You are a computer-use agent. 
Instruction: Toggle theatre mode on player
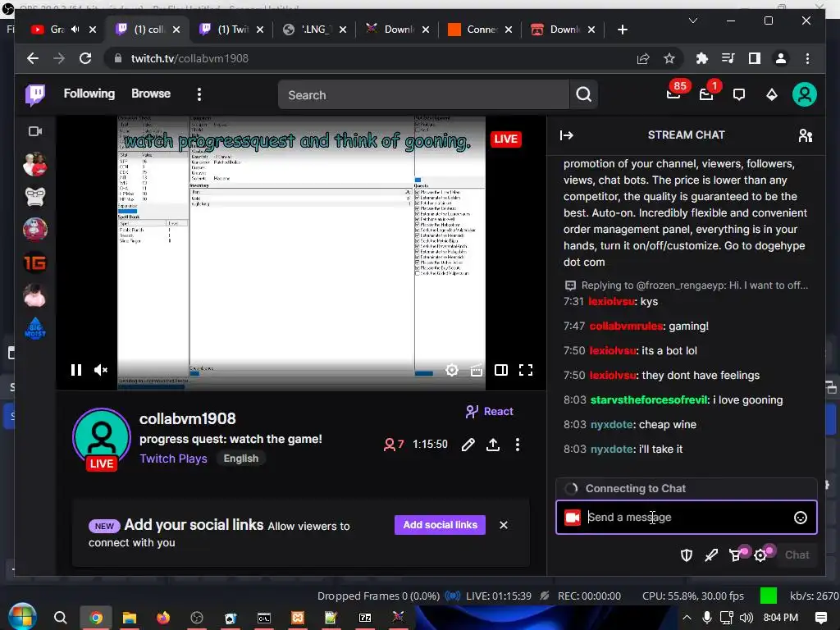[501, 370]
